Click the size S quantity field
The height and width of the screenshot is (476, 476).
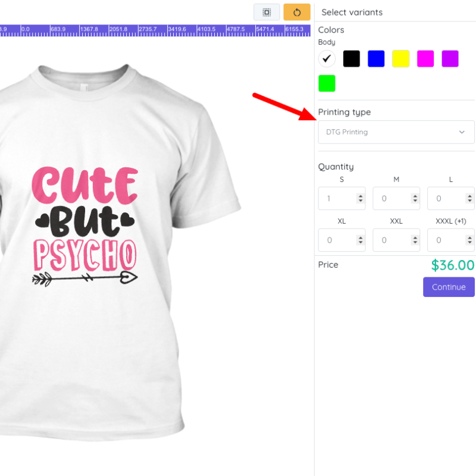coord(336,199)
